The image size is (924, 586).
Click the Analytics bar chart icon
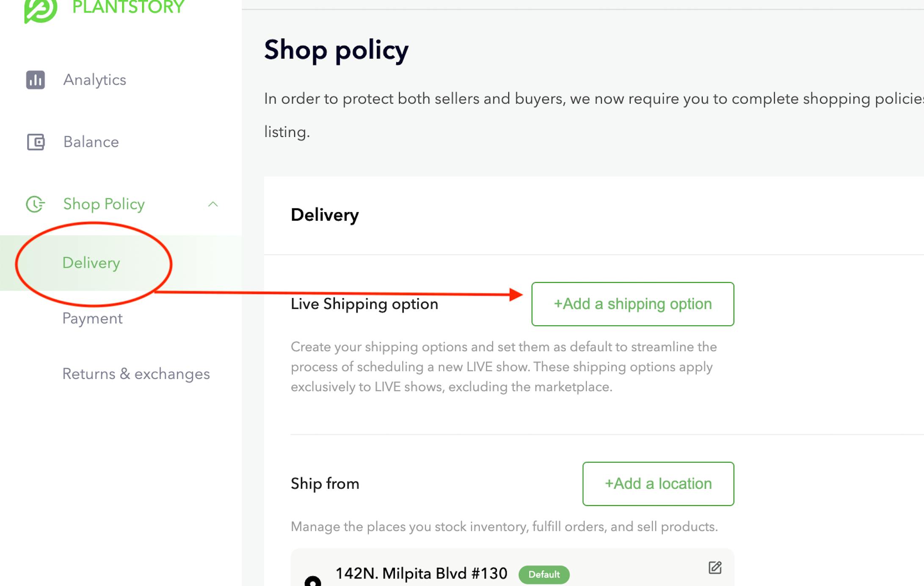click(36, 80)
